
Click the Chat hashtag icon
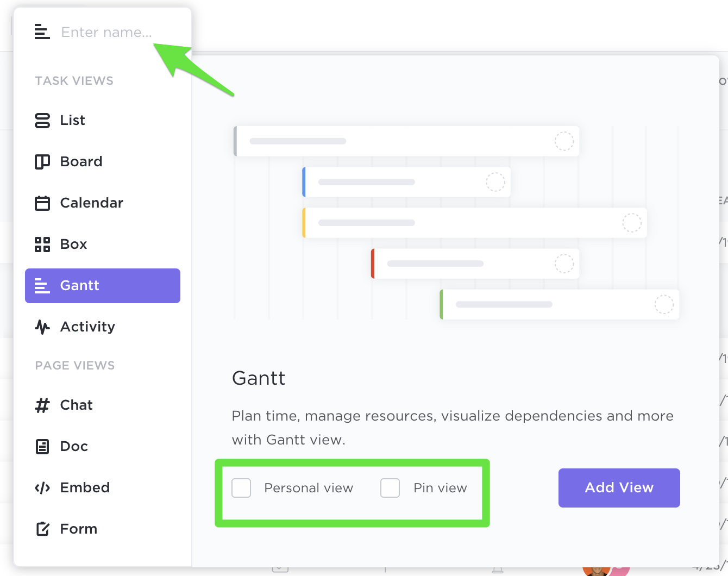point(42,405)
